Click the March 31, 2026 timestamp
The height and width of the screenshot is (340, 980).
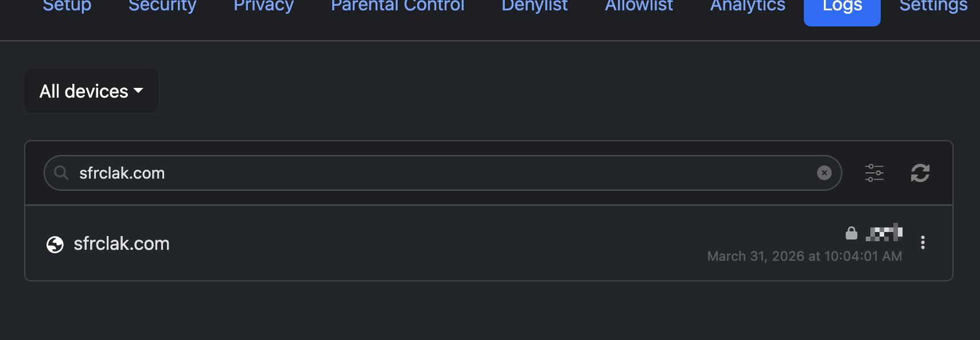click(804, 256)
